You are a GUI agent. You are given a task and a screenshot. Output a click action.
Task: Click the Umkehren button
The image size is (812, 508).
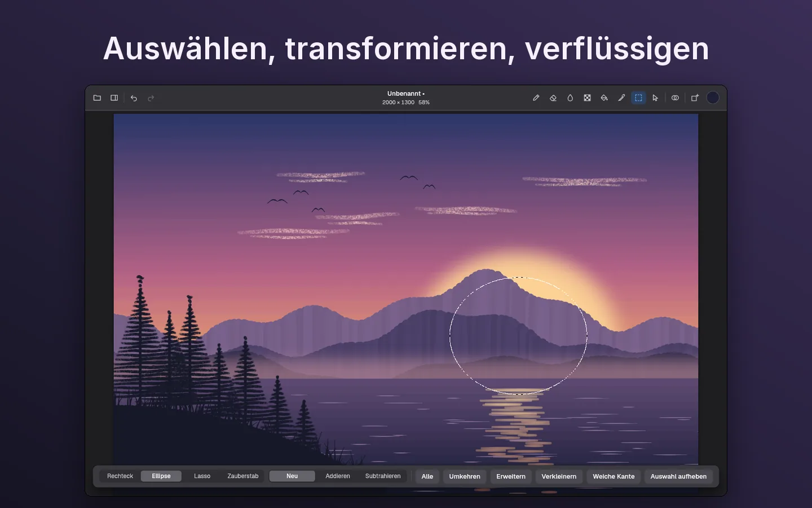pos(465,476)
